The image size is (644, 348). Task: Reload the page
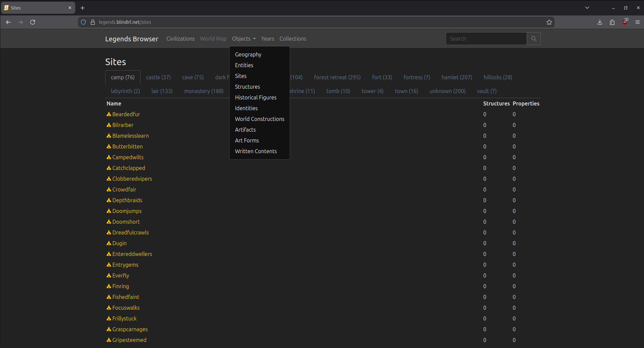33,22
